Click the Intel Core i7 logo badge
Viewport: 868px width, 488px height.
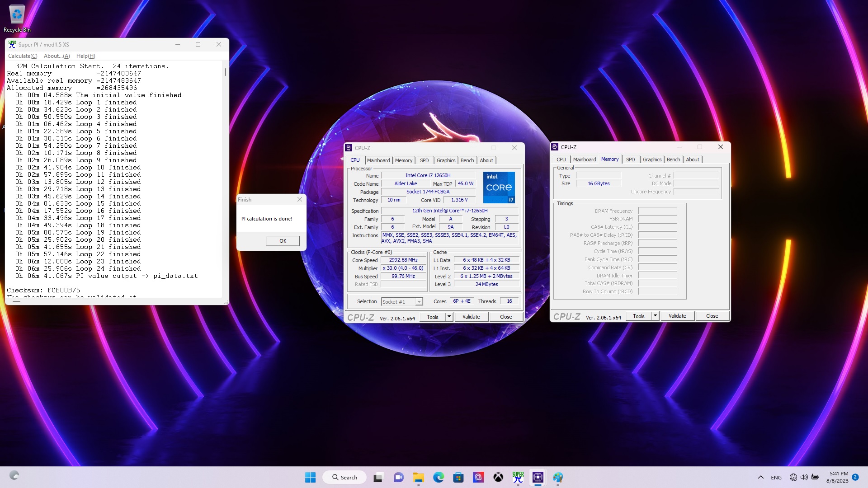point(499,188)
